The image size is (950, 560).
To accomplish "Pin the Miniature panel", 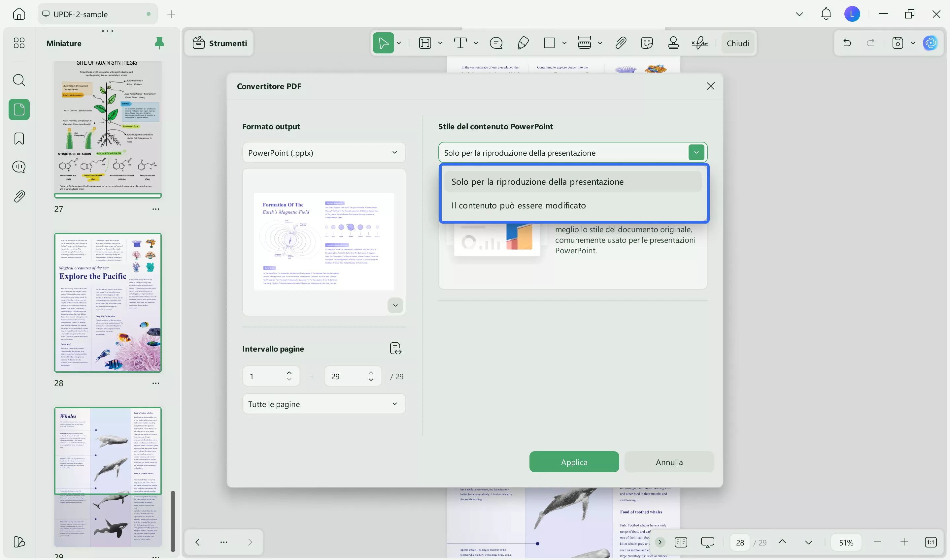I will (x=159, y=43).
